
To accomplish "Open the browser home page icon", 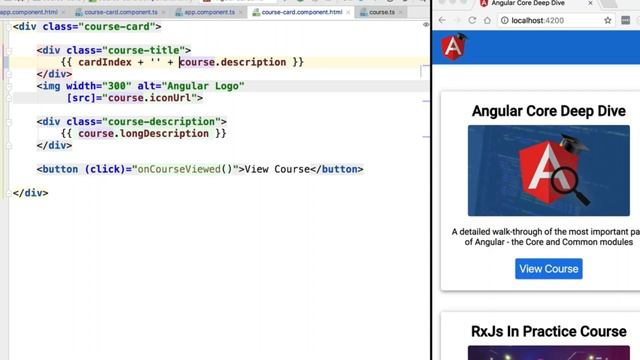I will tap(487, 20).
